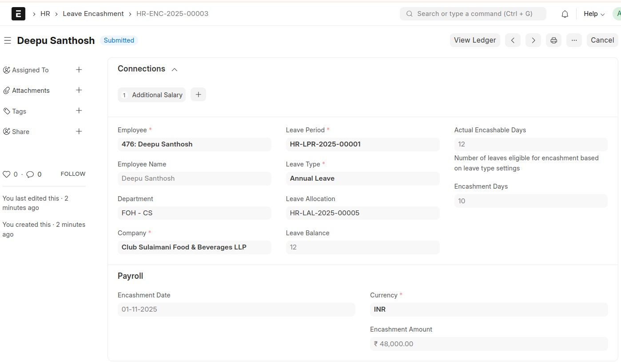Add an attachment with the plus icon

coord(79,90)
